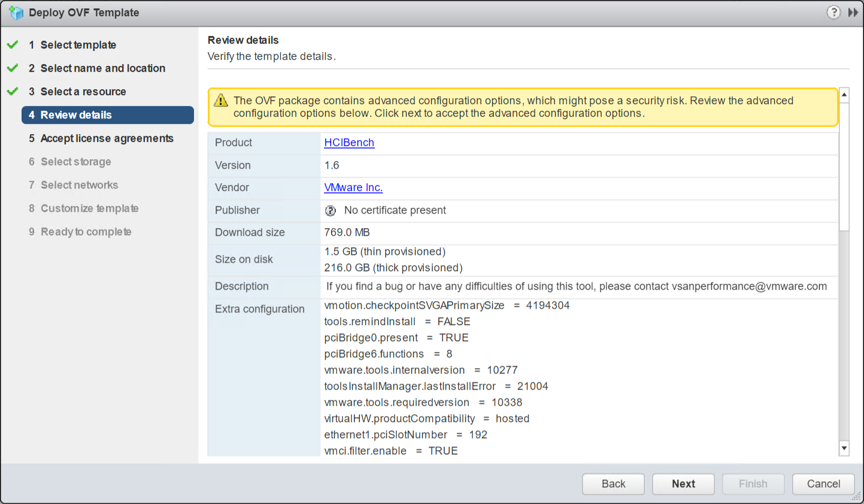This screenshot has height=504, width=864.
Task: Switch to the Select a resource step
Action: coord(83,91)
